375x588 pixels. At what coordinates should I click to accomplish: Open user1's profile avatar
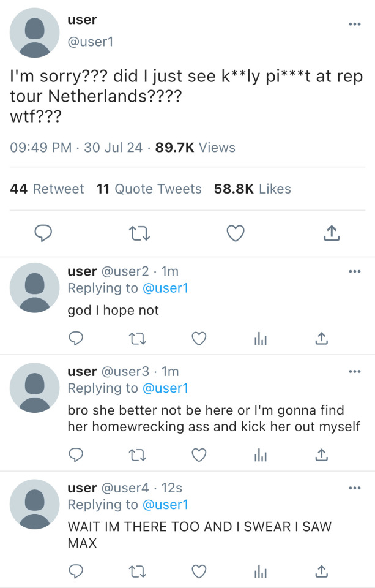click(x=35, y=33)
